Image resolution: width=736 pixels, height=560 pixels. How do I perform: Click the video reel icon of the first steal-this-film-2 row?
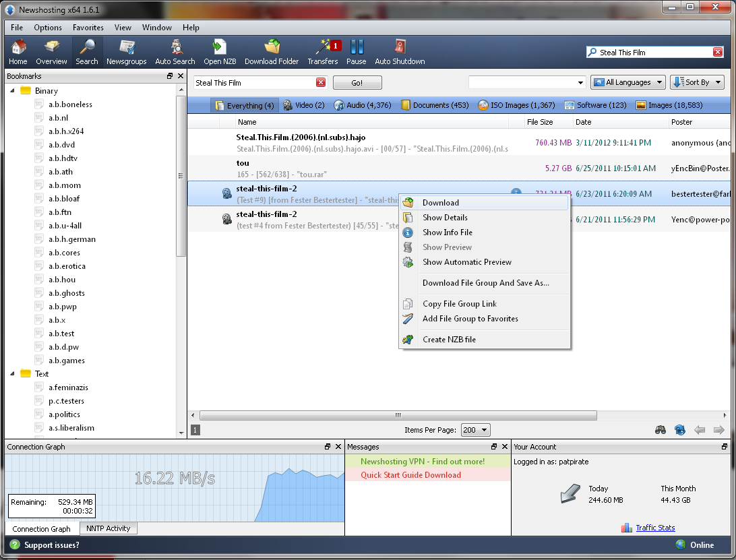click(x=226, y=193)
